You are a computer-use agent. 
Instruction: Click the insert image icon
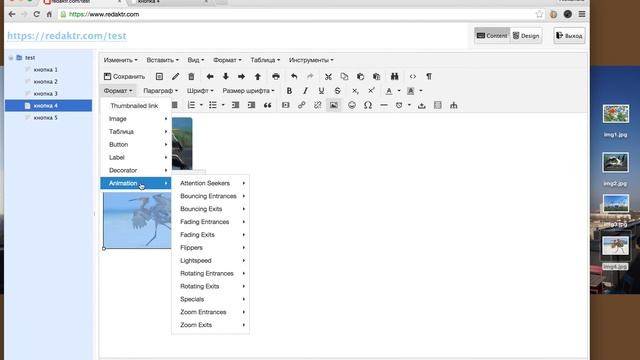point(333,105)
